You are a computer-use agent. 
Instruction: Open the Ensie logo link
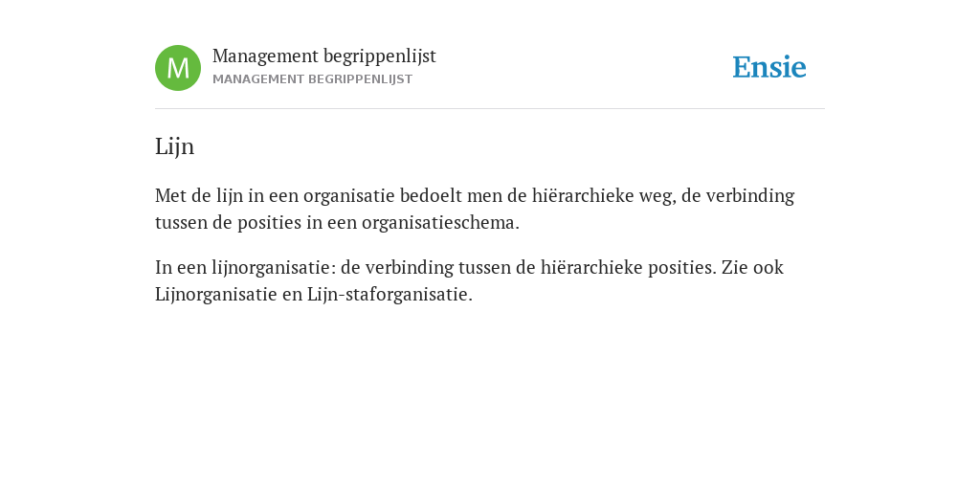tap(769, 68)
